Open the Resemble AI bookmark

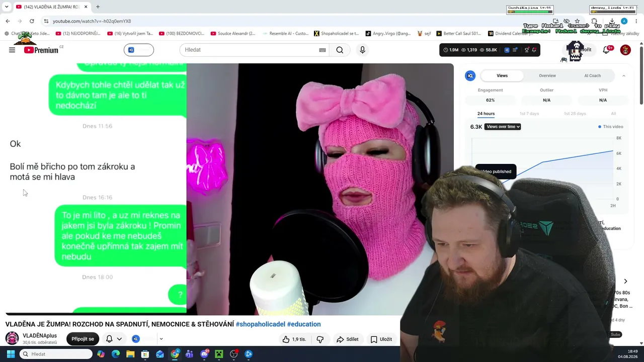click(x=285, y=34)
